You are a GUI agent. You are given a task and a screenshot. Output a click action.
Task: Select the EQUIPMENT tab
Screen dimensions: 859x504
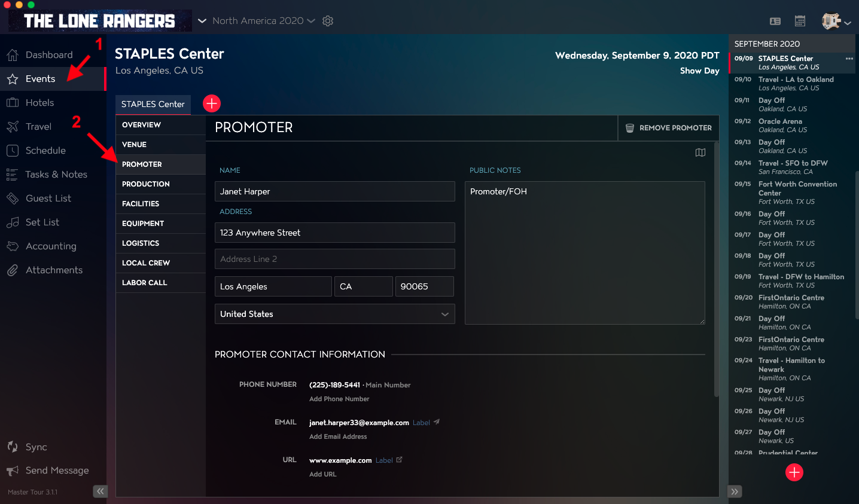[x=160, y=224]
